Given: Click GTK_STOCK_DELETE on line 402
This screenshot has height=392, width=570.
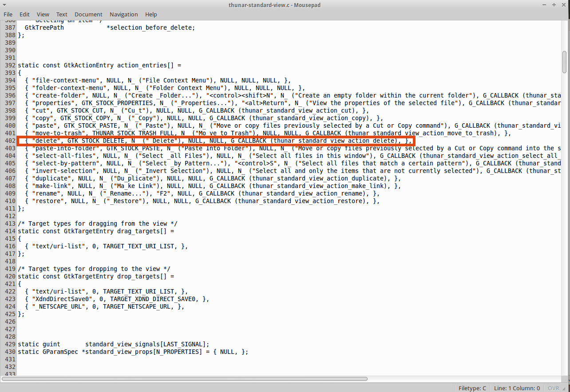Looking at the screenshot, I should click(x=96, y=141).
